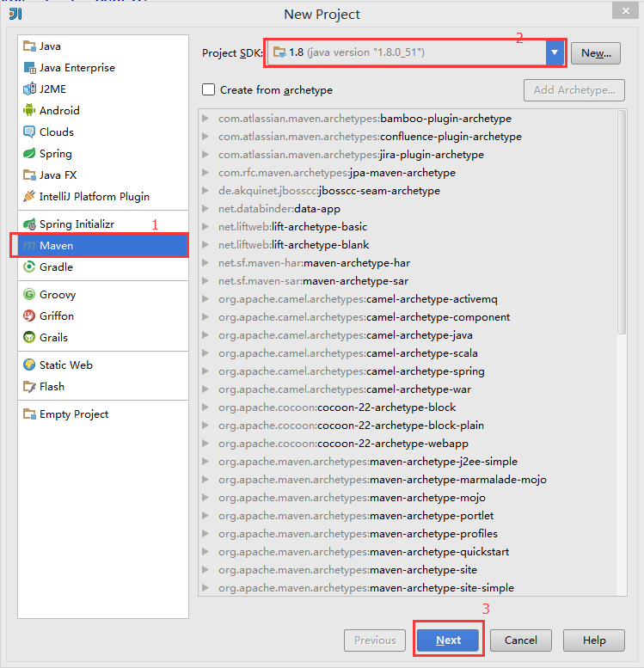
Task: Open the Project SDK dropdown arrow
Action: point(555,52)
